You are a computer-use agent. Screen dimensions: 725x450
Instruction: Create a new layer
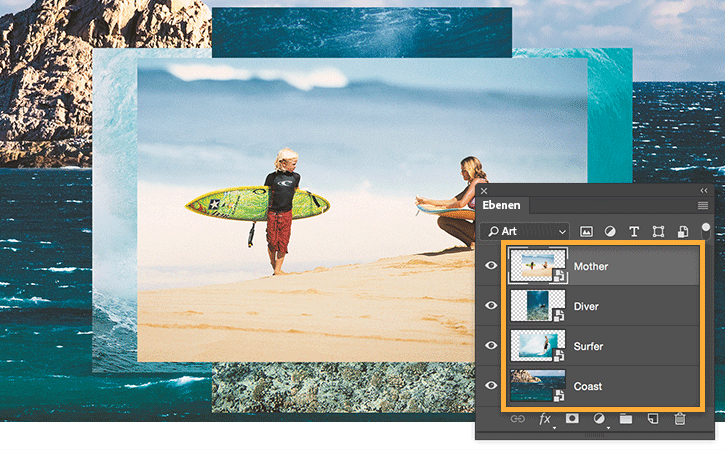(x=652, y=419)
